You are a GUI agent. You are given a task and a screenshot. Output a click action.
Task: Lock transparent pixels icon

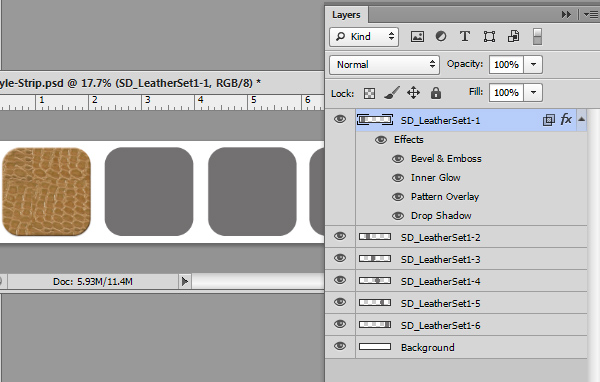coord(369,93)
